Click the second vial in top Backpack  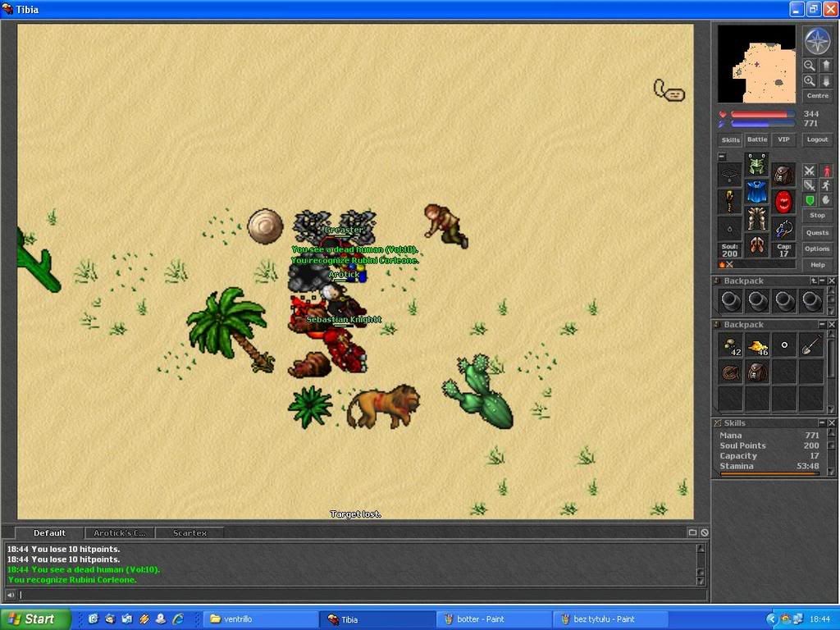point(757,301)
